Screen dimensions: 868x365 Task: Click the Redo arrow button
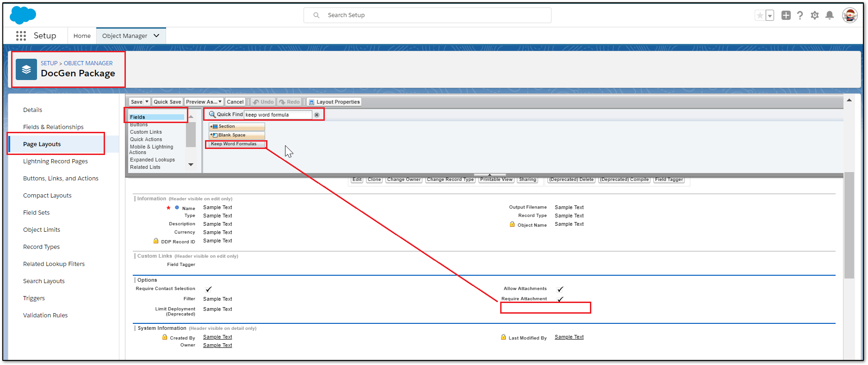(x=290, y=102)
